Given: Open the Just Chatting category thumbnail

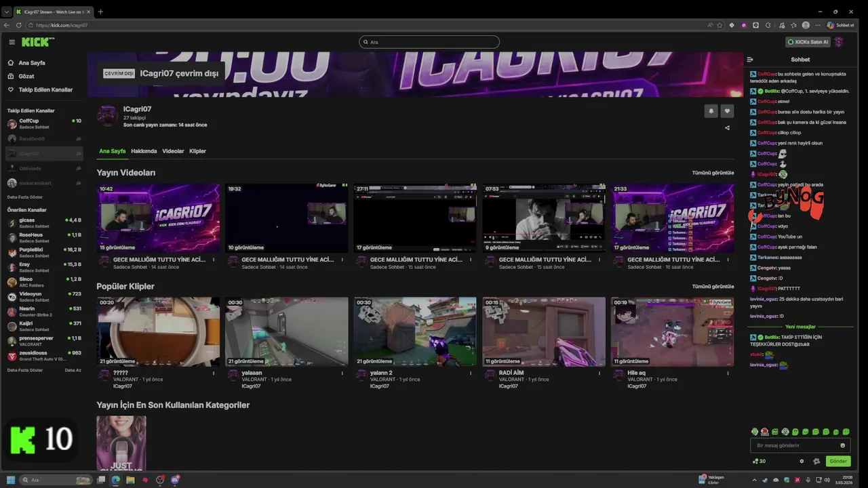Looking at the screenshot, I should (121, 443).
